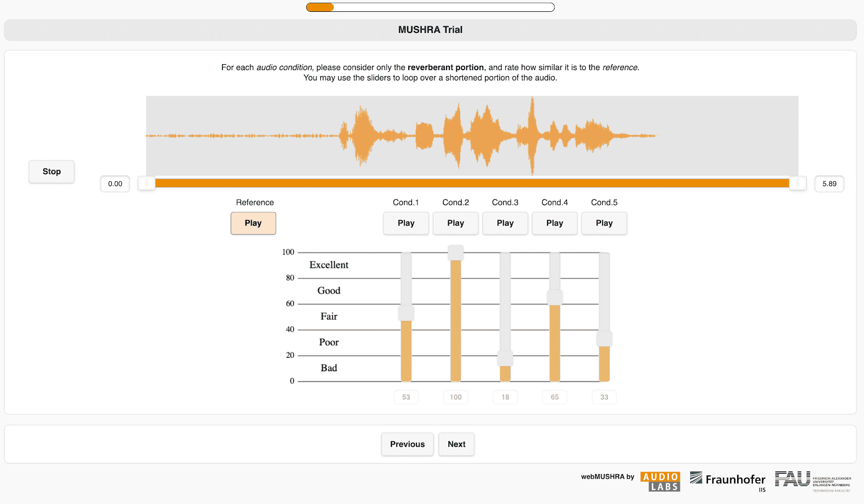Click the Cond.3 column label

505,202
